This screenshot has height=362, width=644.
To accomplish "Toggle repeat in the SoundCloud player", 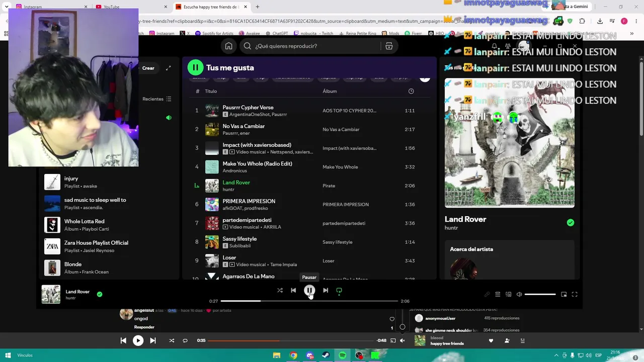I will [185, 340].
